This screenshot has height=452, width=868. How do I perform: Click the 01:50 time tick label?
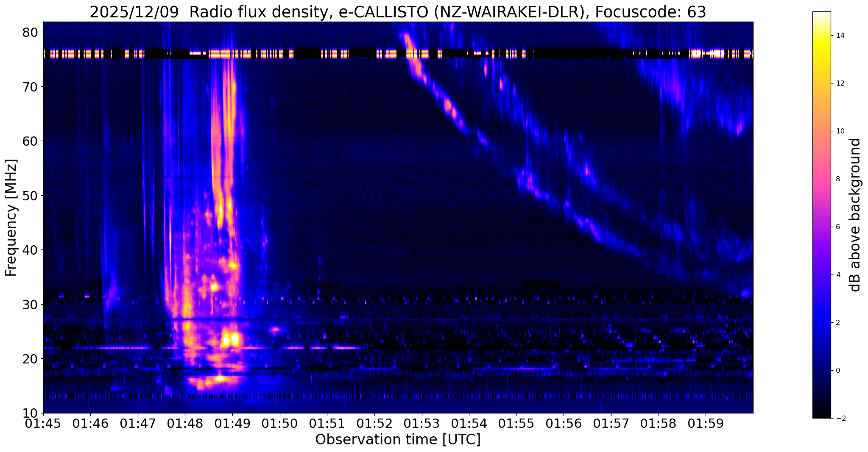tap(279, 424)
